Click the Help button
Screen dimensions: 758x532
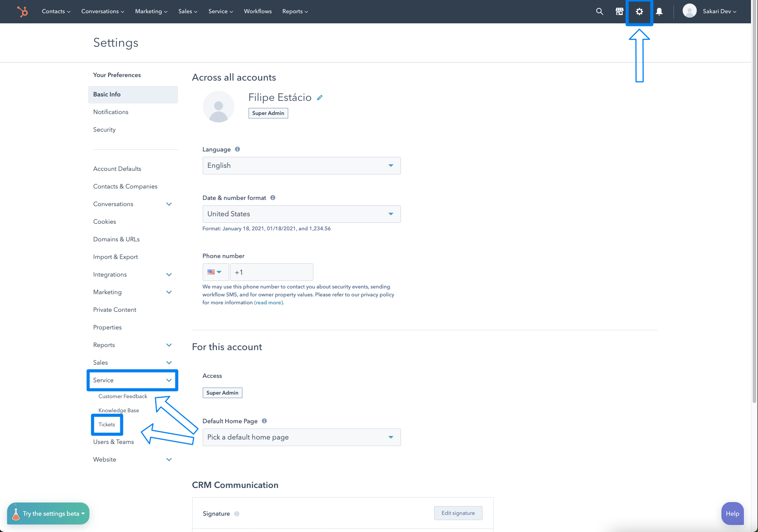click(x=732, y=514)
